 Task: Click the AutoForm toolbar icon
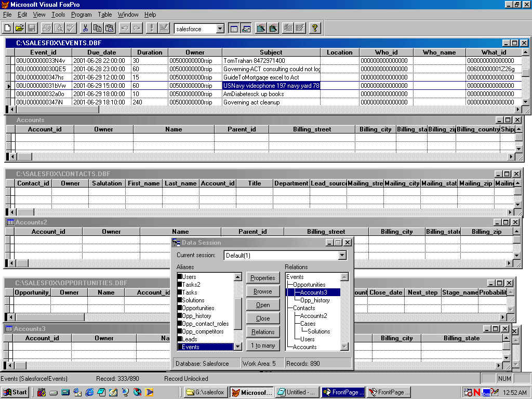[288, 28]
